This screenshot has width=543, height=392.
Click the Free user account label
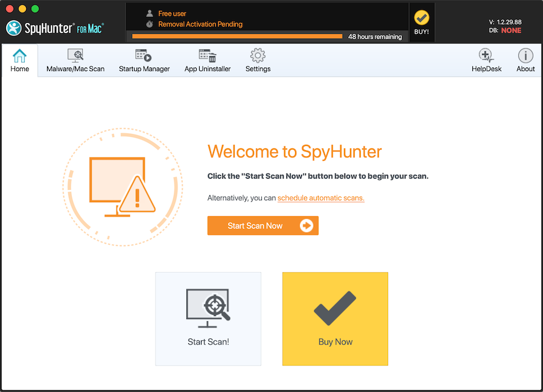pos(172,13)
